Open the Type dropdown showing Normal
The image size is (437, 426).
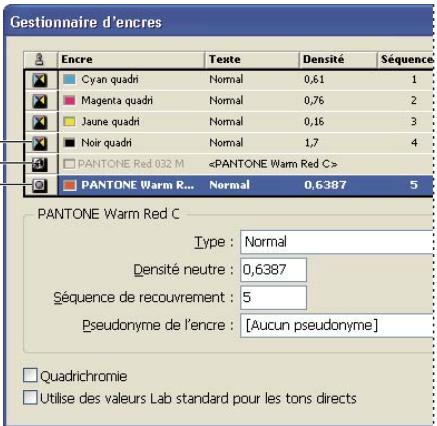[x=337, y=242]
